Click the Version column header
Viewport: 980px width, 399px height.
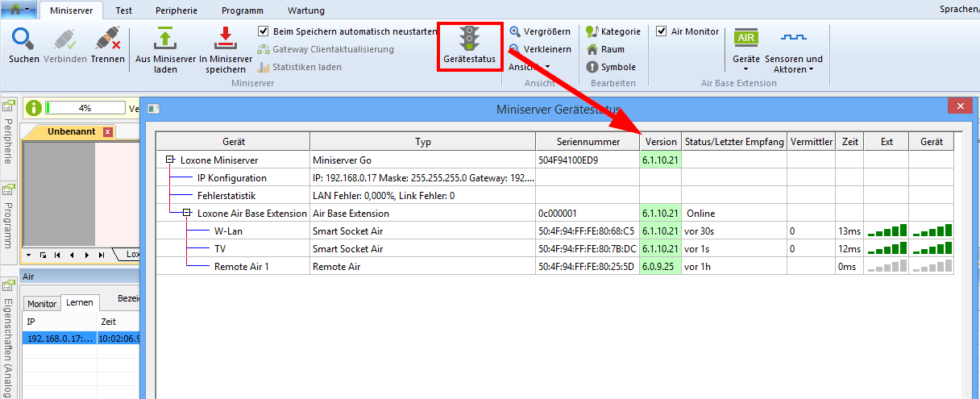(x=661, y=142)
